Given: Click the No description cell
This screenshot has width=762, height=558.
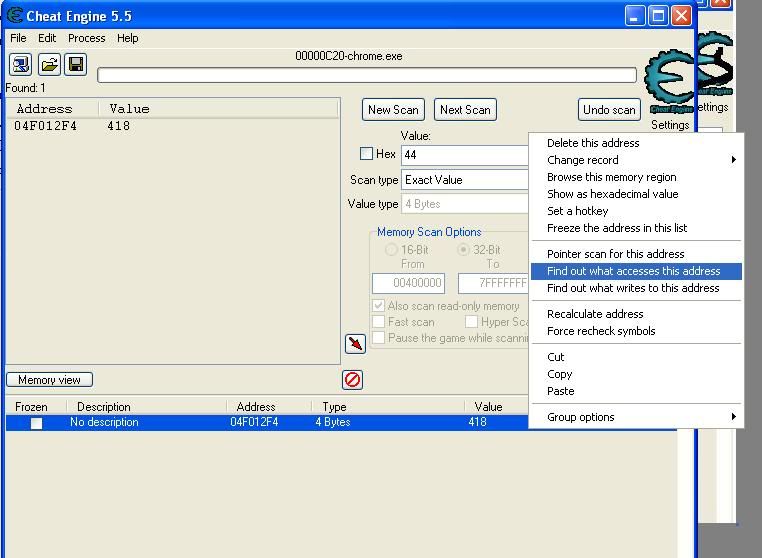Looking at the screenshot, I should tap(104, 422).
